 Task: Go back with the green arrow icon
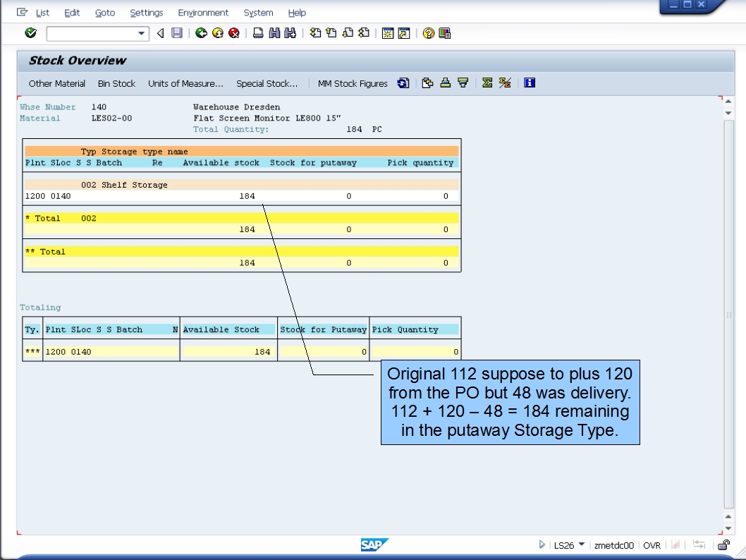[x=201, y=32]
